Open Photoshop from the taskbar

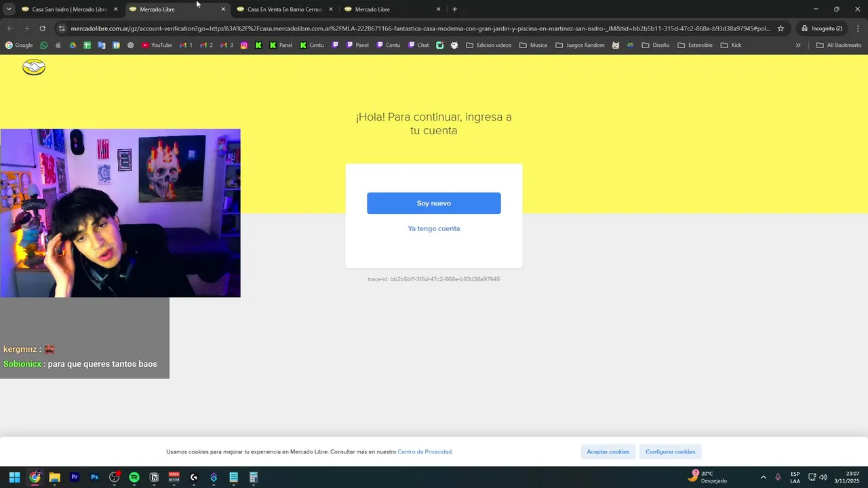click(x=94, y=477)
